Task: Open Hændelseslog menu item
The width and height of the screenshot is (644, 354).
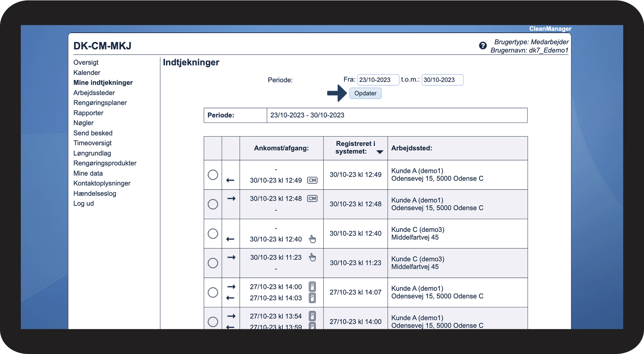Action: click(x=95, y=194)
